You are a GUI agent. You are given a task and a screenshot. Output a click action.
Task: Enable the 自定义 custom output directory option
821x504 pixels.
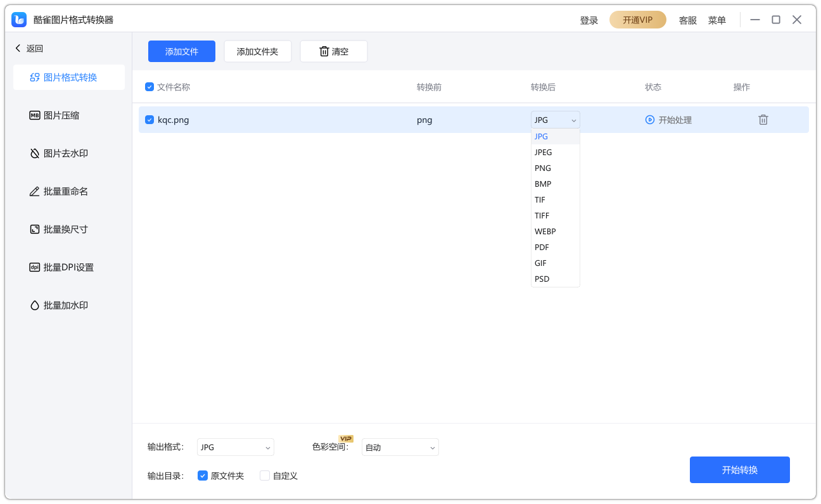tap(264, 476)
